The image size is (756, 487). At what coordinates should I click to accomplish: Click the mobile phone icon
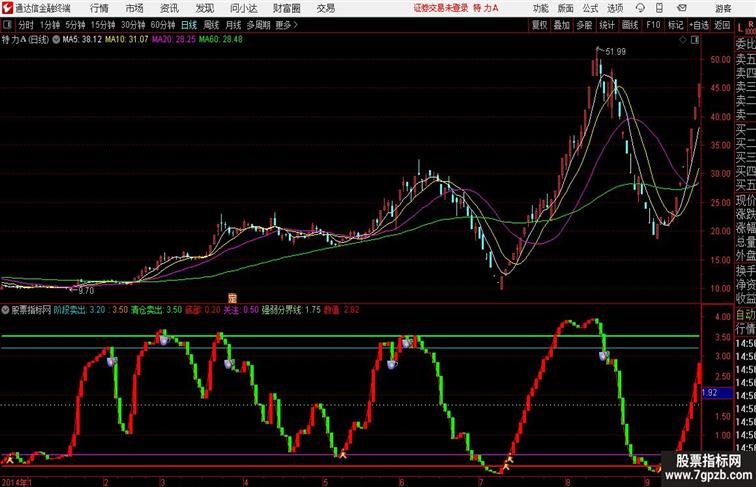click(x=660, y=8)
